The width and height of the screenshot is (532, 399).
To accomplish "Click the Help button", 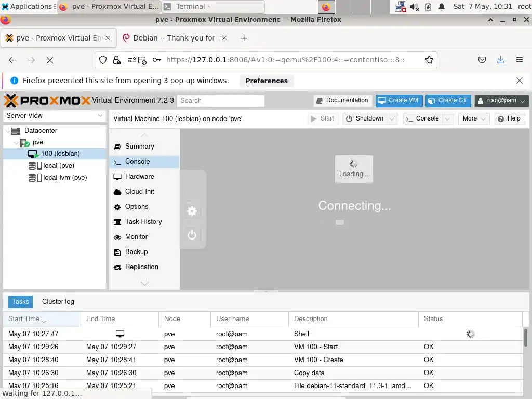I will pyautogui.click(x=509, y=118).
